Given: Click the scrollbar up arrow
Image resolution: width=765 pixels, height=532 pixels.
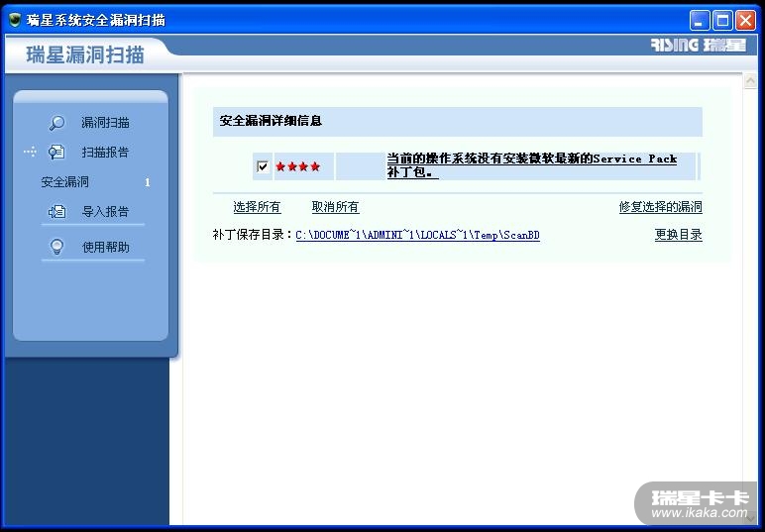Looking at the screenshot, I should click(x=750, y=80).
